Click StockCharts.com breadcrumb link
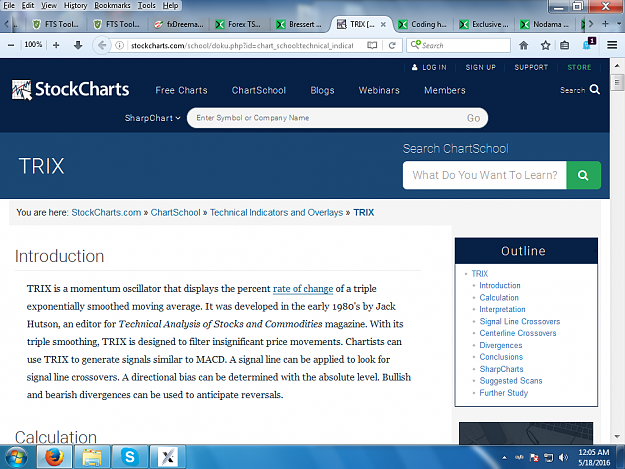The width and height of the screenshot is (625, 469). coord(106,213)
